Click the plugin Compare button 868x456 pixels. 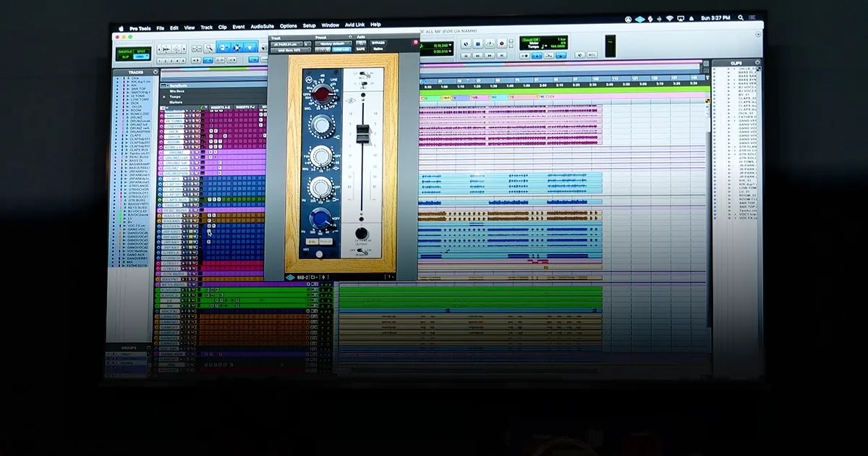click(341, 49)
